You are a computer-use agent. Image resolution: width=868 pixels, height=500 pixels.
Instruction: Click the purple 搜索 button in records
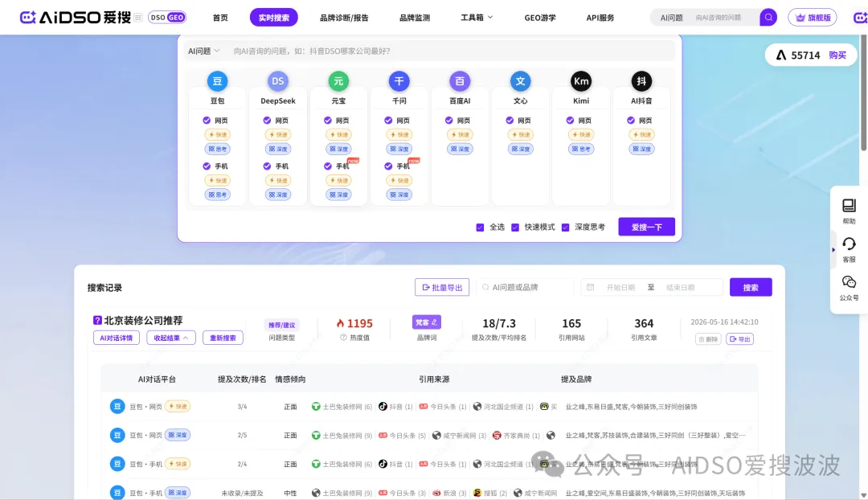751,287
